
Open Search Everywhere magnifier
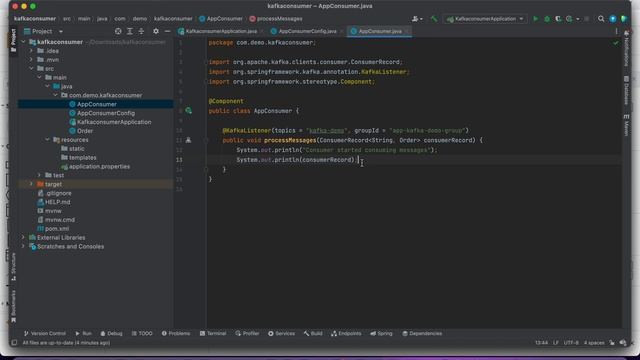(x=601, y=19)
